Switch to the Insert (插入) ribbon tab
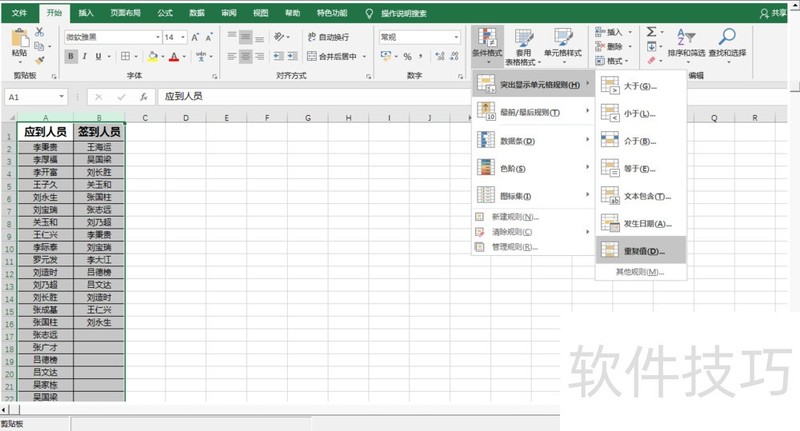 [86, 13]
